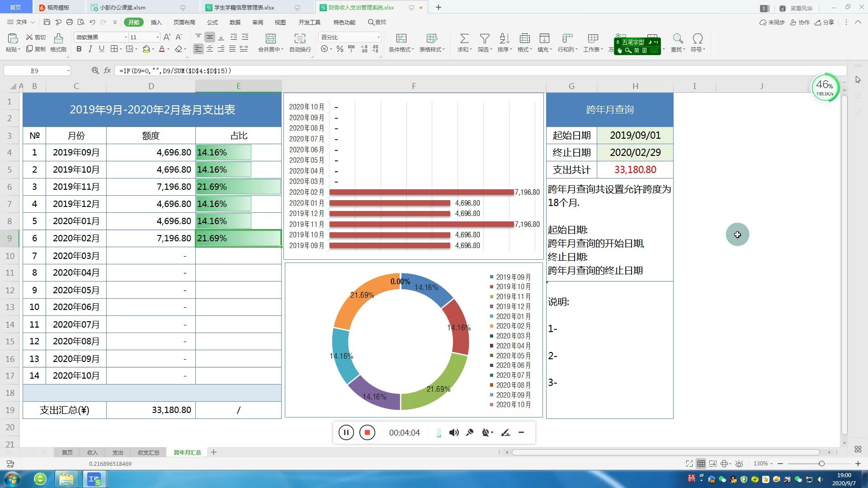Click the thousands separator 000 icon
This screenshot has width=868, height=488.
point(351,49)
